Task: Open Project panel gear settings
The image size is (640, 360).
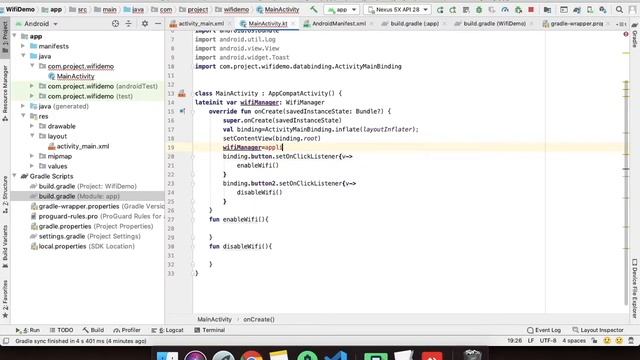Action: pyautogui.click(x=145, y=24)
